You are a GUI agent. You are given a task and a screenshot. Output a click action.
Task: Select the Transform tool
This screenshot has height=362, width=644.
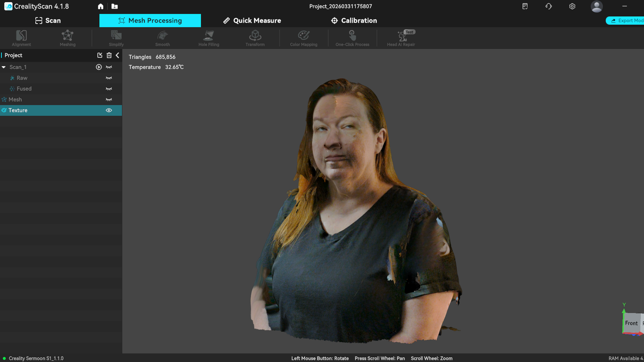(x=255, y=38)
